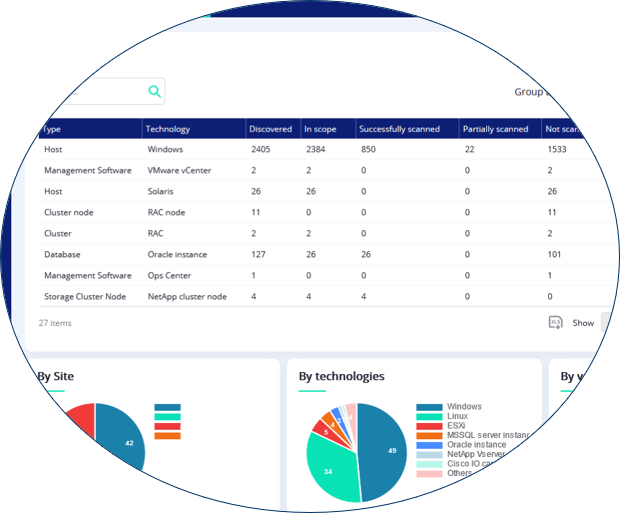
Task: Click into the search input field
Action: [x=100, y=92]
